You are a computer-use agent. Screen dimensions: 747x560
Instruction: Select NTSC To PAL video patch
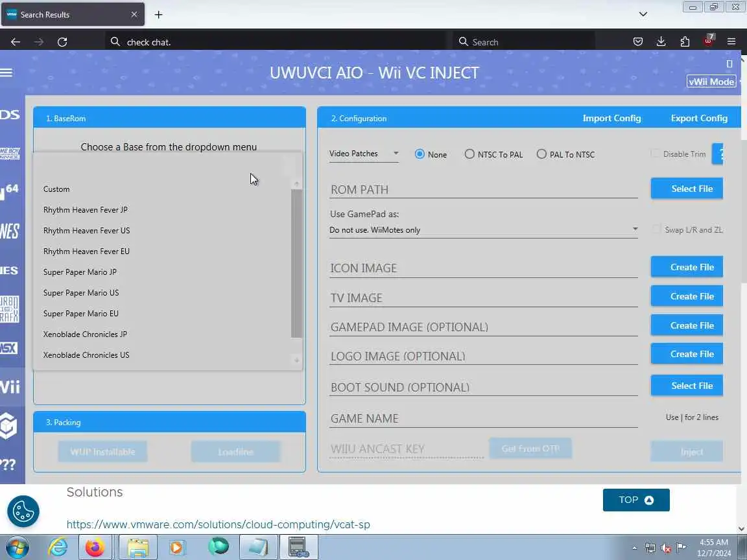pos(469,154)
